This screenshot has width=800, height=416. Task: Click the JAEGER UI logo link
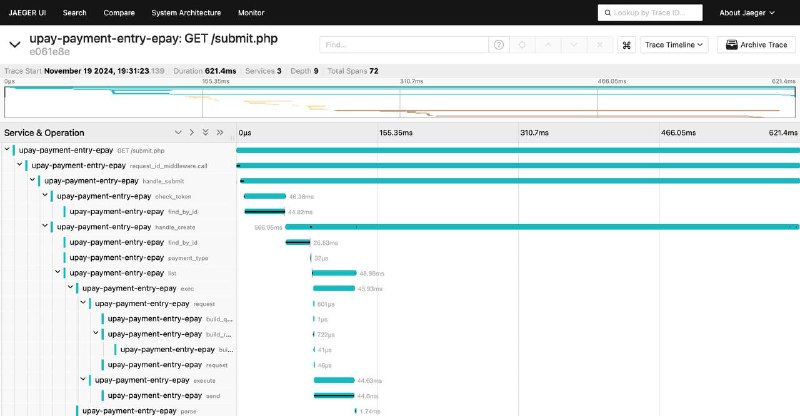click(x=27, y=13)
